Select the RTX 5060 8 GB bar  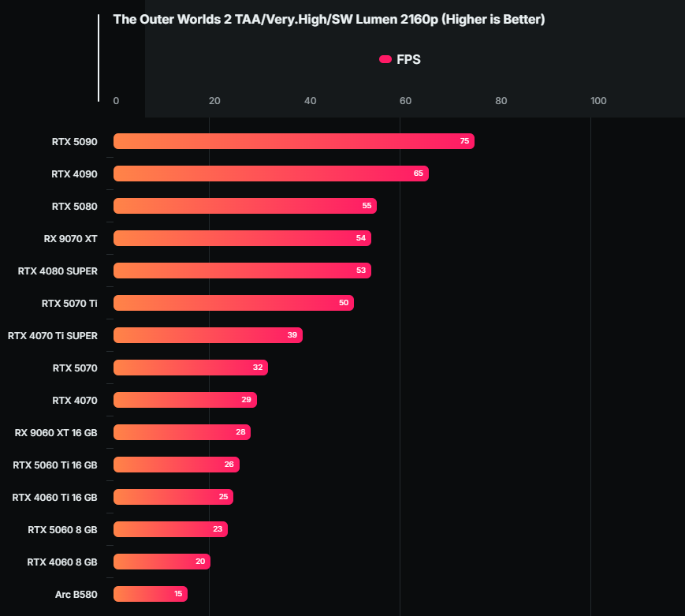pyautogui.click(x=170, y=529)
